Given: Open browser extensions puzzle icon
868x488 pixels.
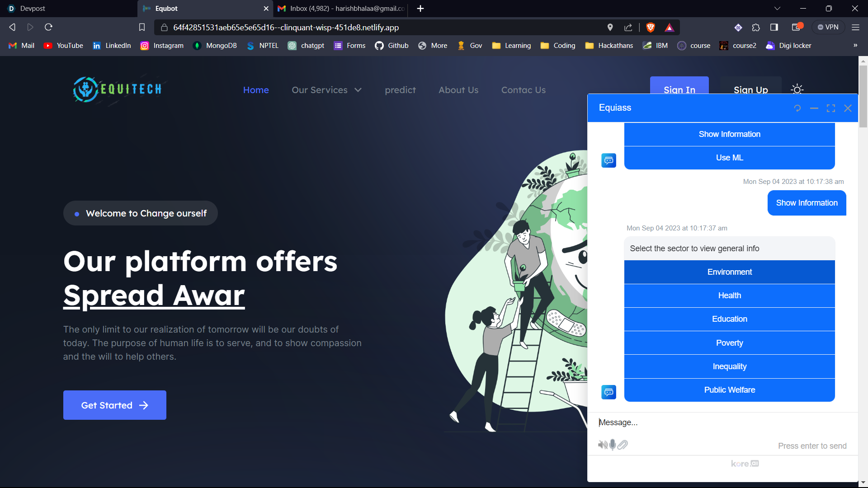Looking at the screenshot, I should point(756,28).
